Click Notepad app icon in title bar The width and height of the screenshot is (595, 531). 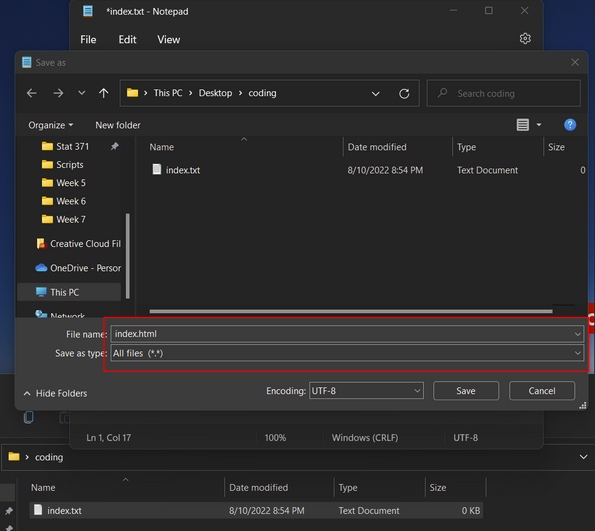(88, 11)
